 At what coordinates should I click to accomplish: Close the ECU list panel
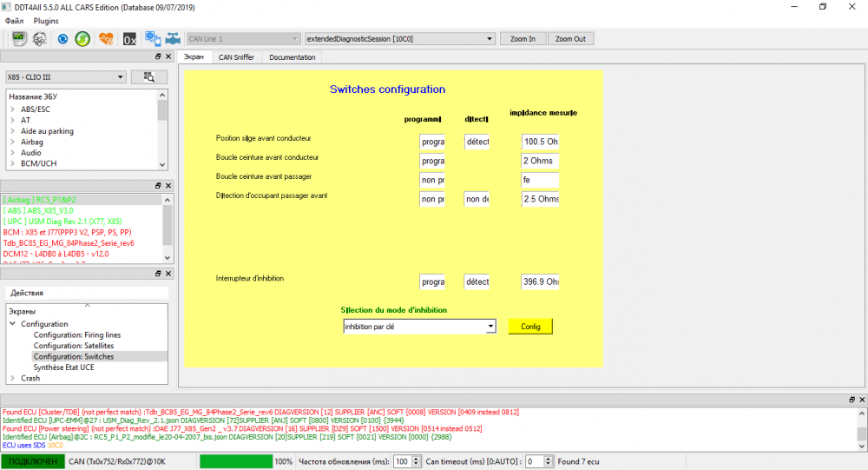(x=168, y=56)
